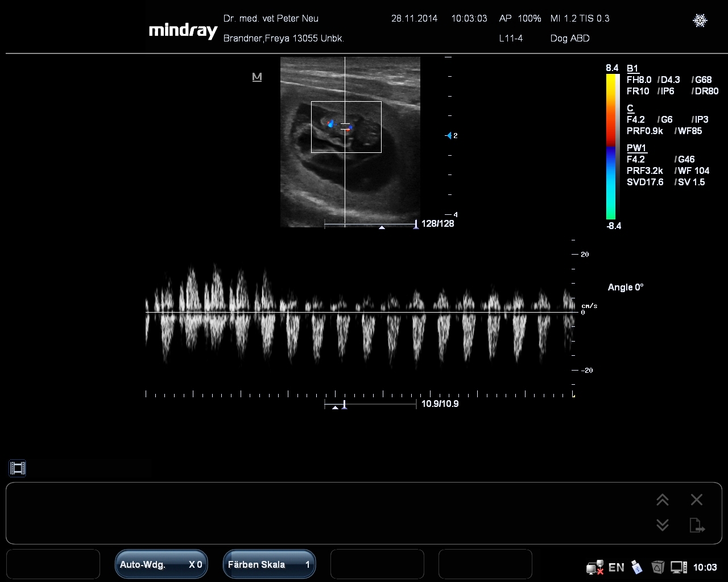The image size is (728, 582).
Task: Click the 128/128 image cine slider
Action: point(370,225)
